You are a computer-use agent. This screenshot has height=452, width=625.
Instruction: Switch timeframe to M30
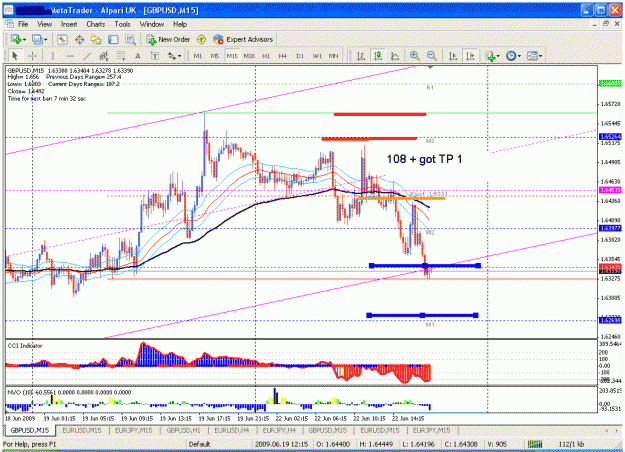(x=249, y=56)
